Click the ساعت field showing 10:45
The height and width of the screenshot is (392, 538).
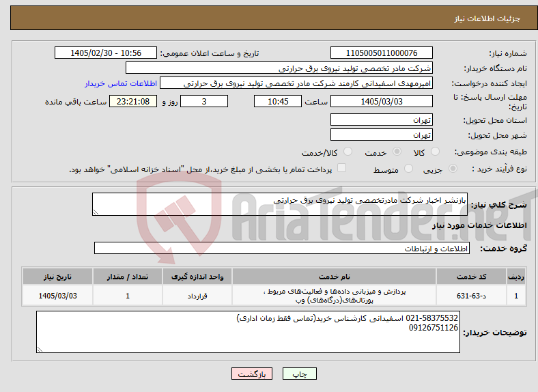(278, 101)
